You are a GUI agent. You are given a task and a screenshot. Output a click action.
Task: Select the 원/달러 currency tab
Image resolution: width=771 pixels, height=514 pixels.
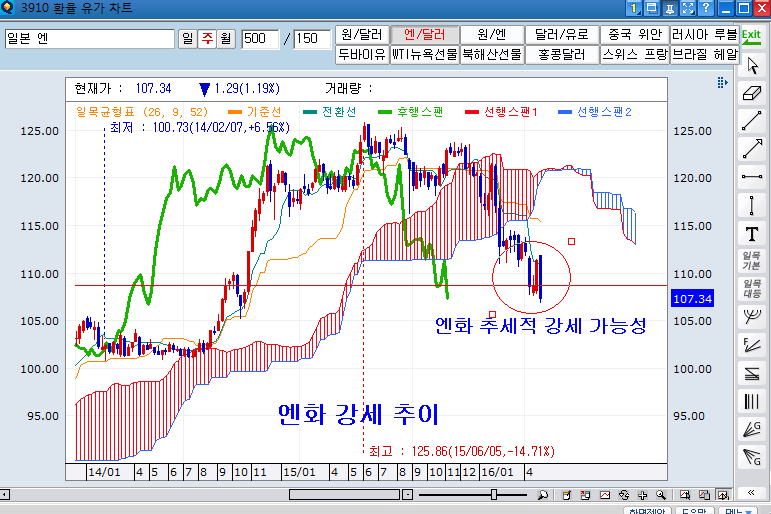tap(361, 35)
